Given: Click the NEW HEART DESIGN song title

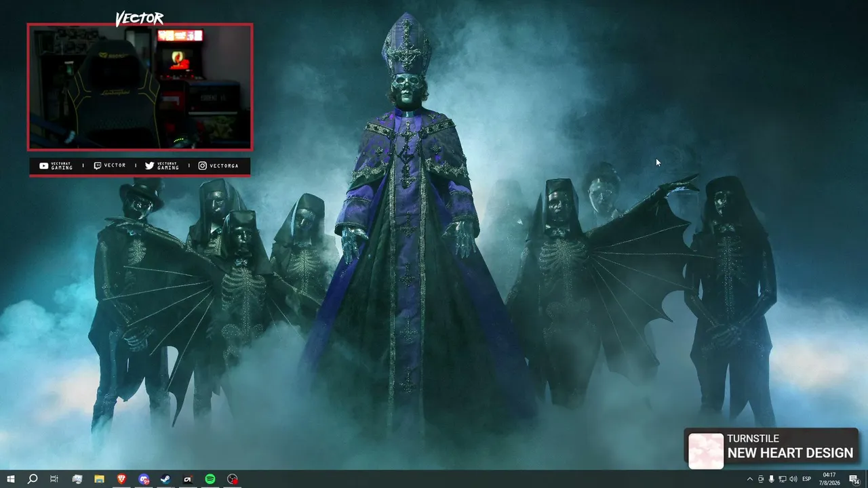Looking at the screenshot, I should pos(790,453).
